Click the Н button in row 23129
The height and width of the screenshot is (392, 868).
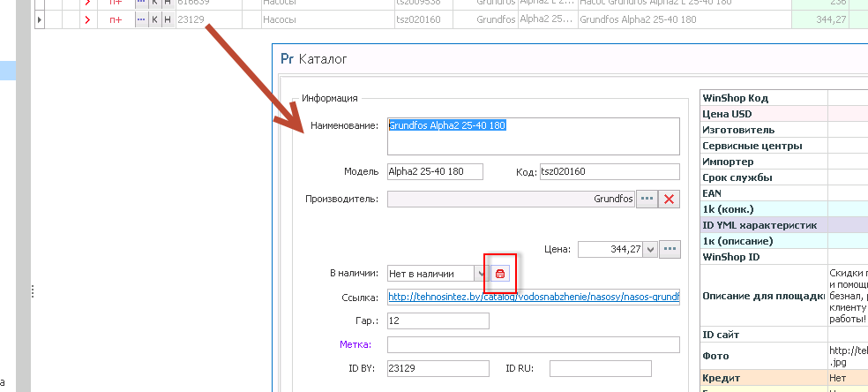[x=168, y=20]
